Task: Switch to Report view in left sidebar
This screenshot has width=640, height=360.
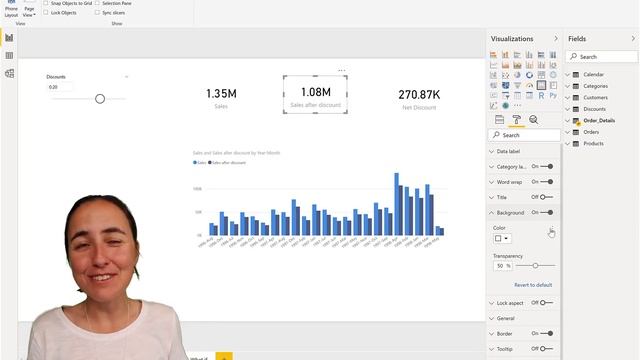Action: point(9,38)
